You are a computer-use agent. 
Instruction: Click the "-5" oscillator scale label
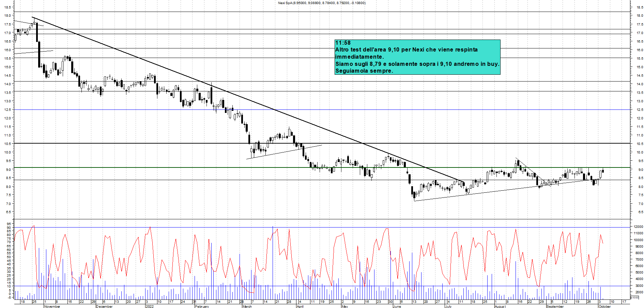[x=9, y=297]
